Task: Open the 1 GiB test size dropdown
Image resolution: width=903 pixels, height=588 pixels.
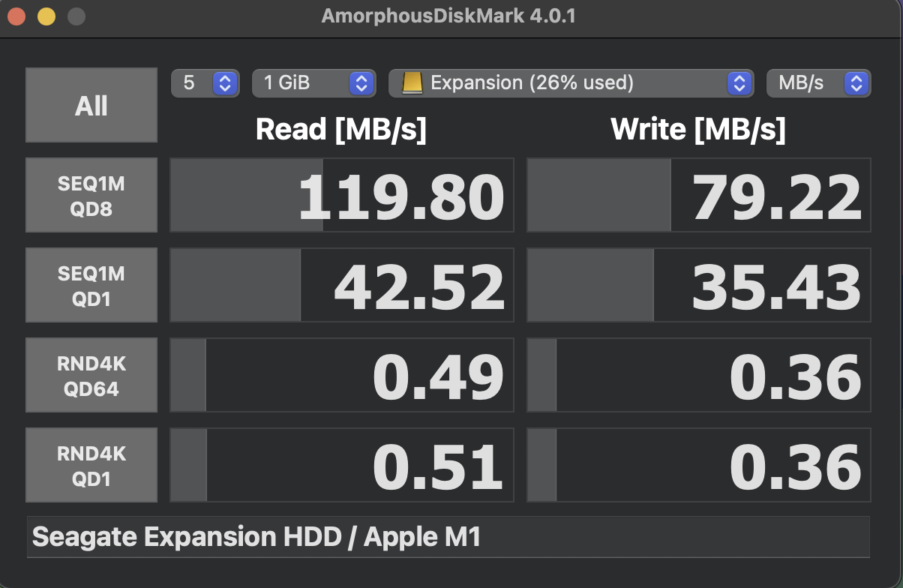Action: tap(313, 83)
